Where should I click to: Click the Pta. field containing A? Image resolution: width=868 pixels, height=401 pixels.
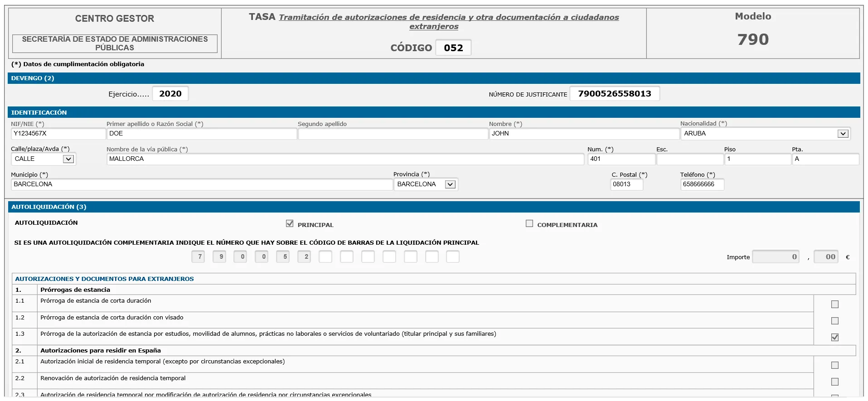pyautogui.click(x=825, y=159)
